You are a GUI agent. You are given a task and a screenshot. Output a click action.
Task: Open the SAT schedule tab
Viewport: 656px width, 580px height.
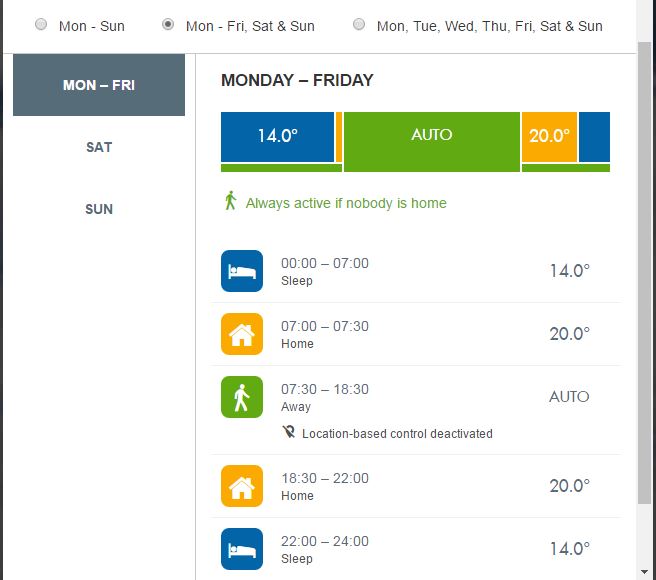(x=99, y=147)
